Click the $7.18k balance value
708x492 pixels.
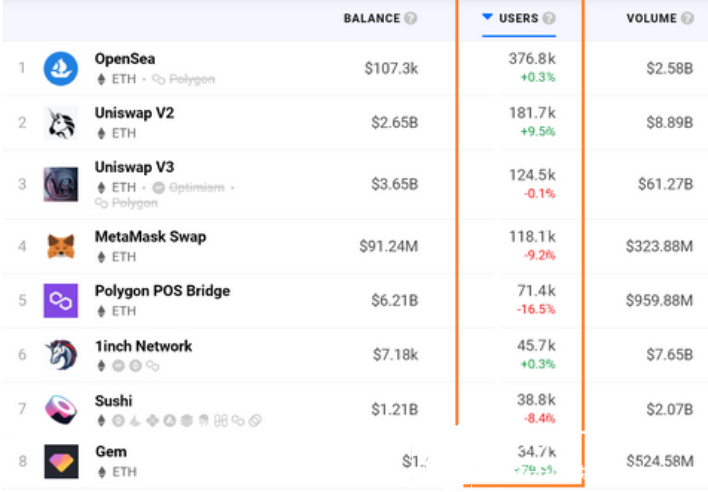pyautogui.click(x=395, y=355)
